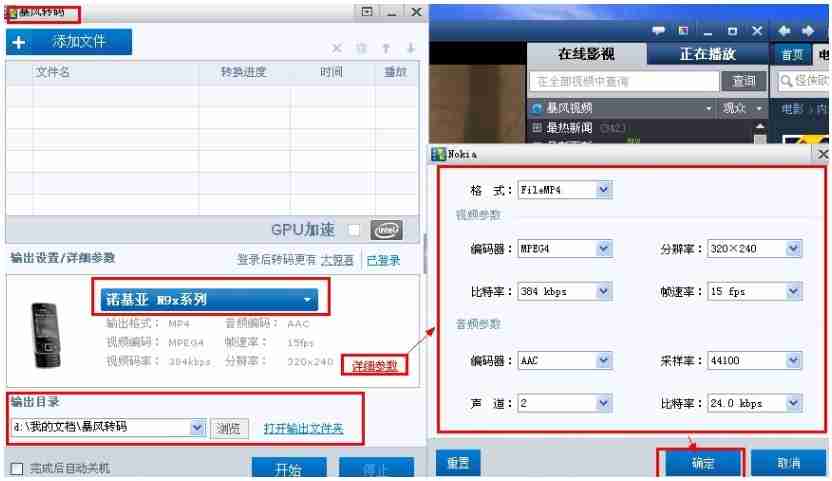Click the Intel GPU logo icon
This screenshot has height=481, width=832.
coord(386,230)
